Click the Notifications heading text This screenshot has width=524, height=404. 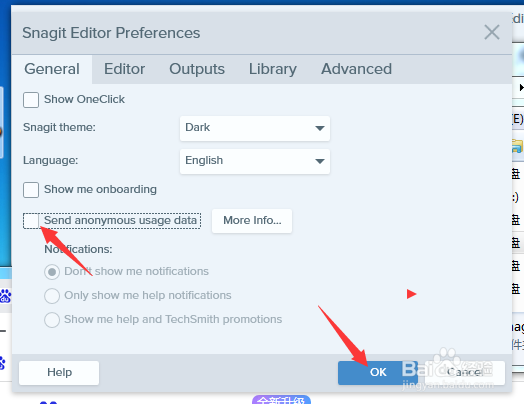pos(78,249)
